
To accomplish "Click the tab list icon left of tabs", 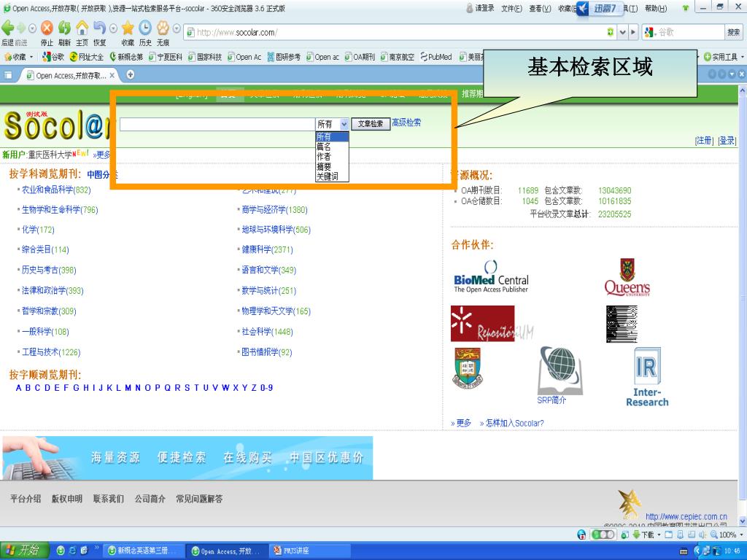I will (x=8, y=75).
